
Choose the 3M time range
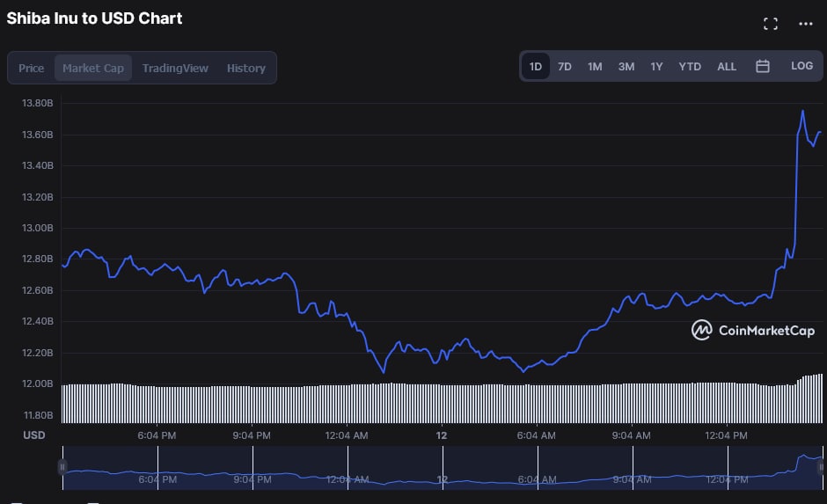pos(626,66)
